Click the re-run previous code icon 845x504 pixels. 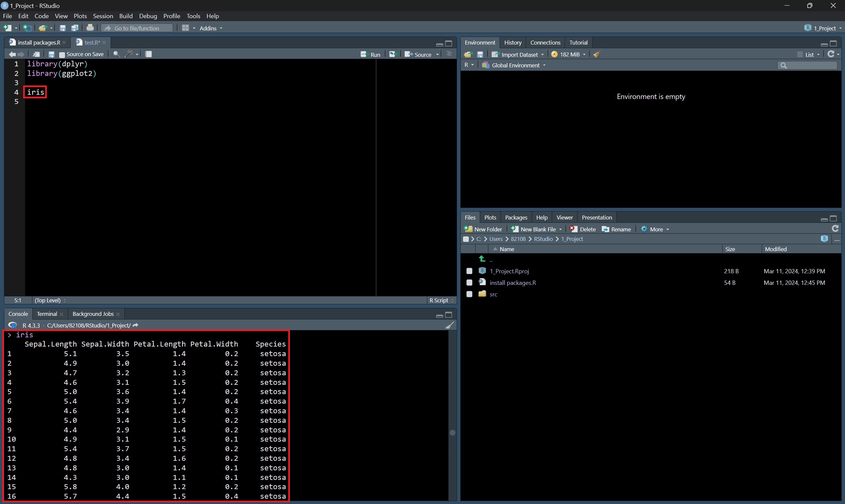point(393,54)
